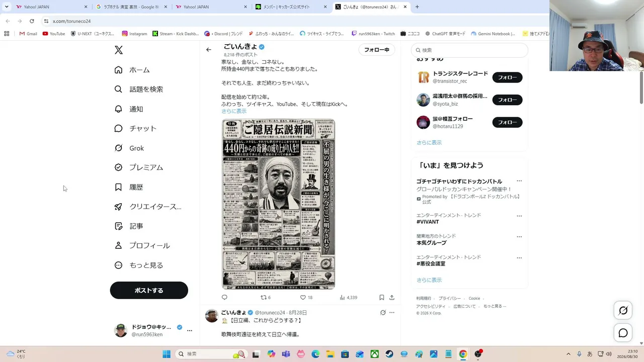Image resolution: width=644 pixels, height=362 pixels.
Task: Open the プライバシー footer link
Action: (450, 298)
